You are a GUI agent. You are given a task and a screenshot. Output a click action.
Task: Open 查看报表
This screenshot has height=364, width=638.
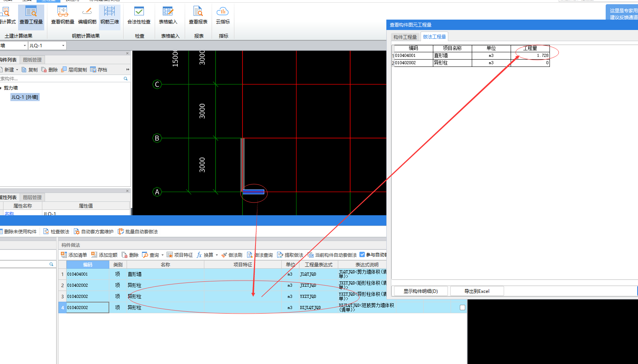click(x=198, y=15)
